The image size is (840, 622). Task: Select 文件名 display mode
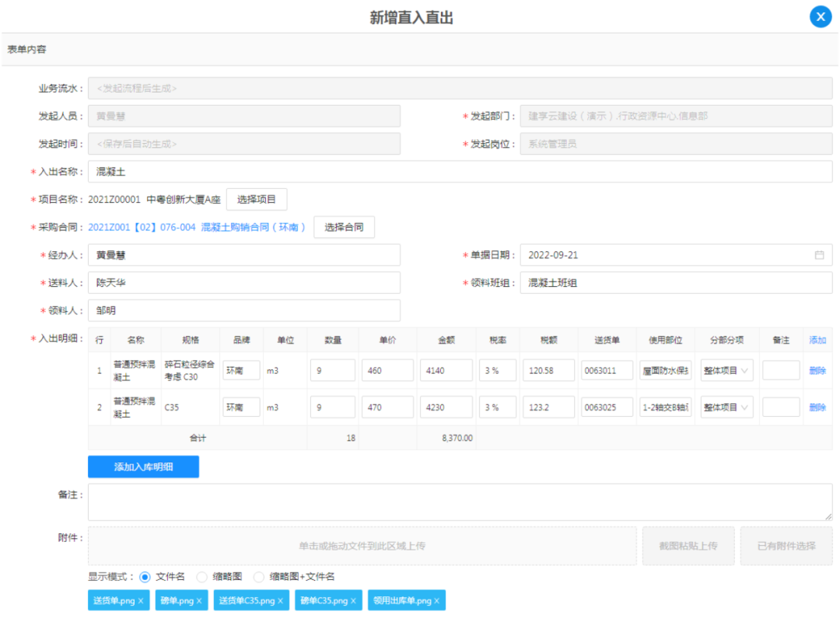tap(145, 577)
